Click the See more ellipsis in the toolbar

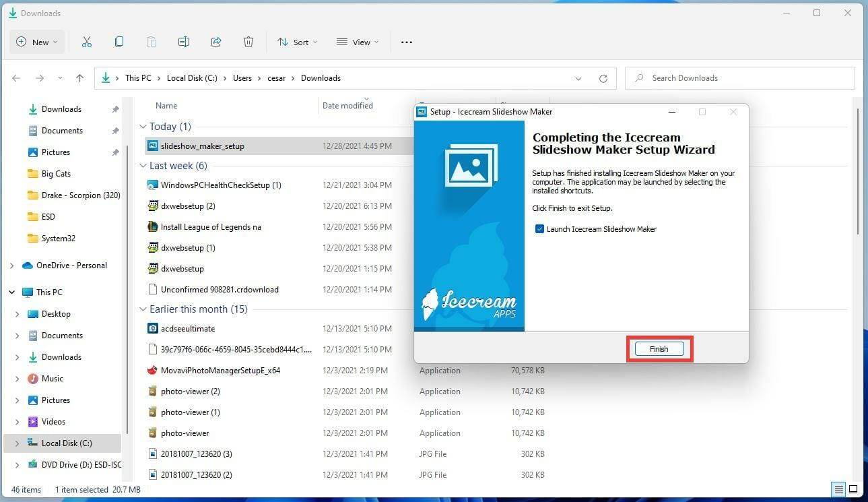(406, 42)
